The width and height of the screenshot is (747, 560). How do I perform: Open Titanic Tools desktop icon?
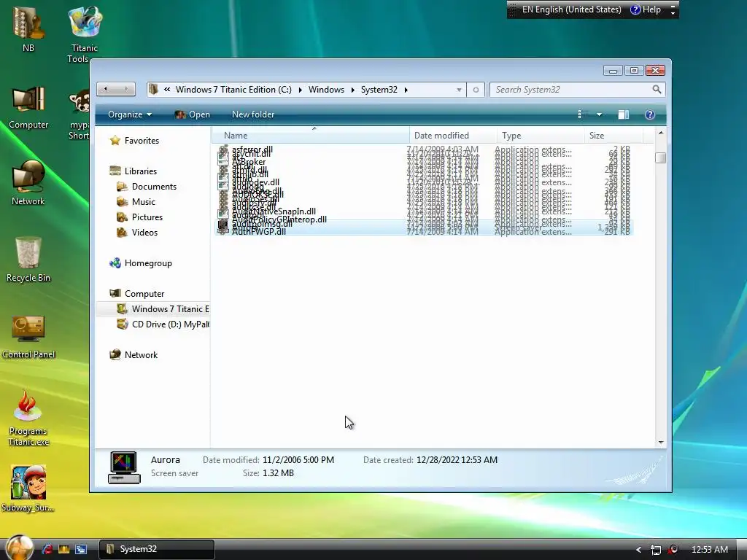[85, 34]
